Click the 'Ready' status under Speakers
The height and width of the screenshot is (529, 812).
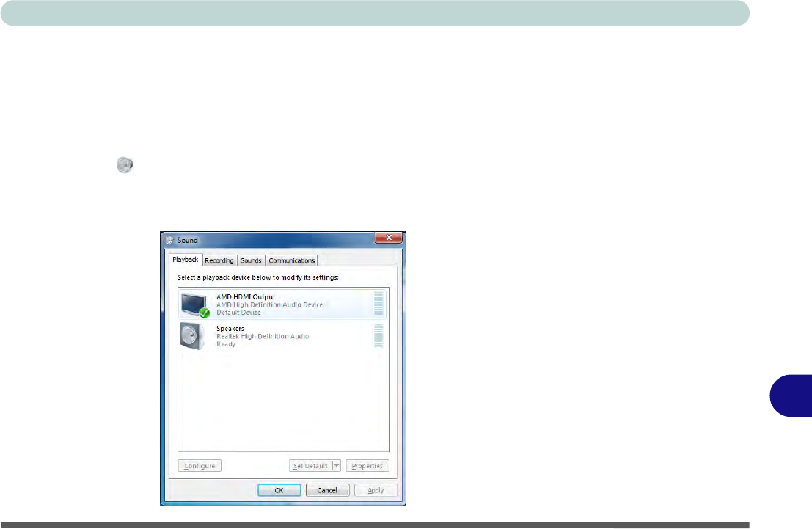pyautogui.click(x=226, y=344)
